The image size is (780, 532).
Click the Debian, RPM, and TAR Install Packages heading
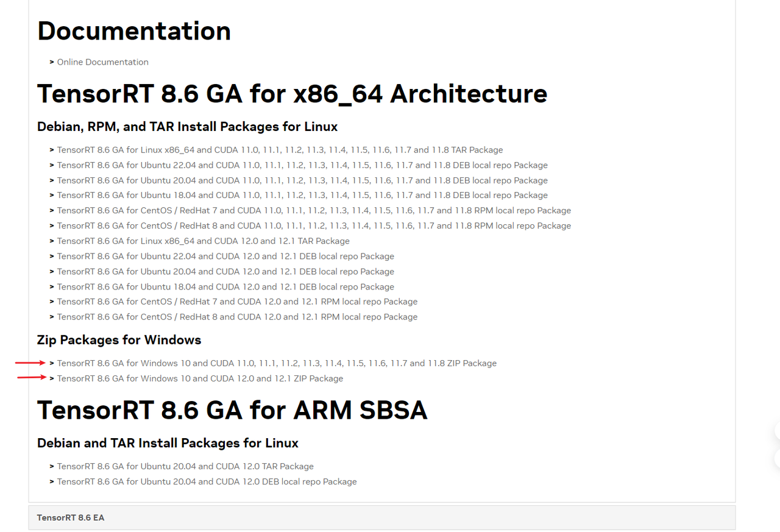187,127
